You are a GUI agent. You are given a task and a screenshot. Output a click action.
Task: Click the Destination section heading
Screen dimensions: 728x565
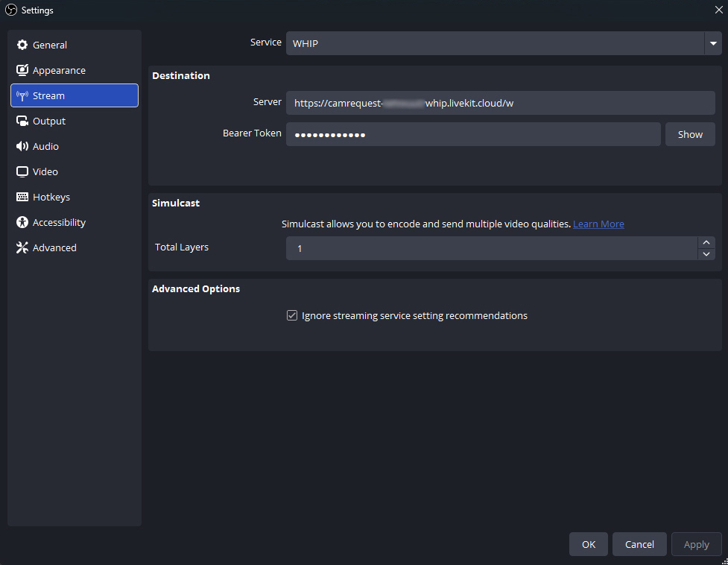181,76
